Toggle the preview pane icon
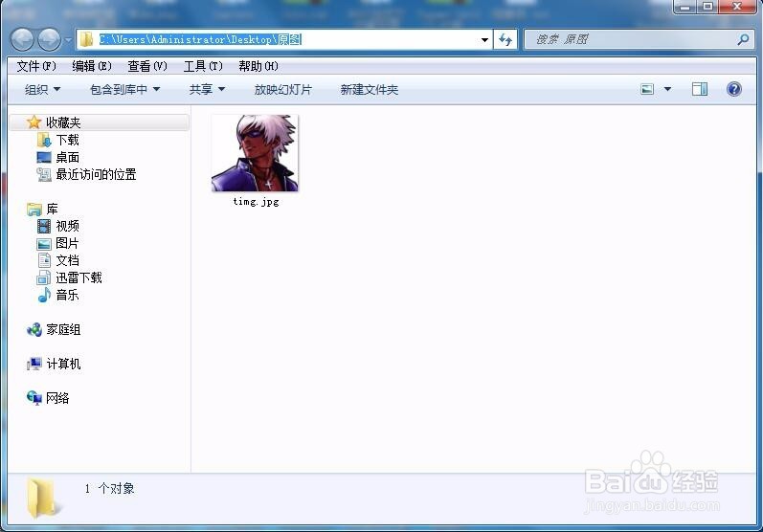 click(x=700, y=89)
